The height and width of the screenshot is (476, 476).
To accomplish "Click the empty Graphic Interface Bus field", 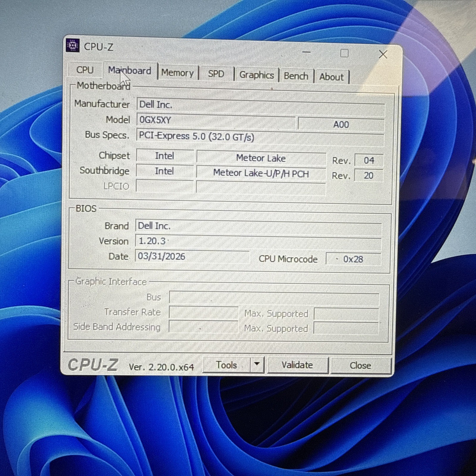I will pyautogui.click(x=274, y=298).
